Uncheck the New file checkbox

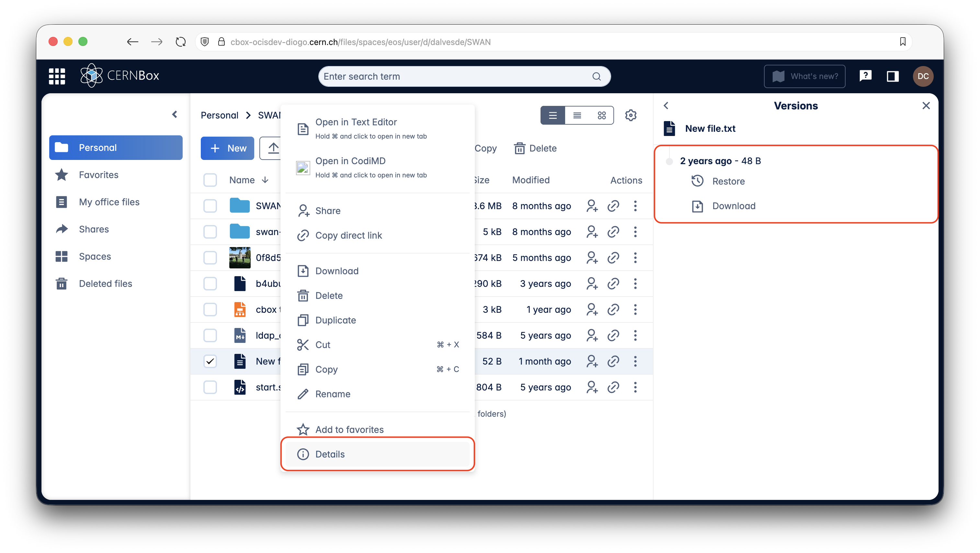pyautogui.click(x=210, y=361)
